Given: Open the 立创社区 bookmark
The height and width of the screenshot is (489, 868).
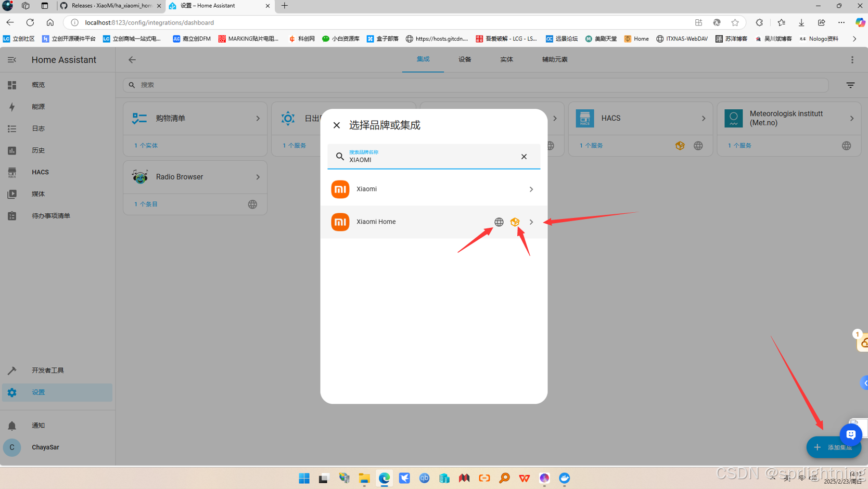Looking at the screenshot, I should pos(19,38).
